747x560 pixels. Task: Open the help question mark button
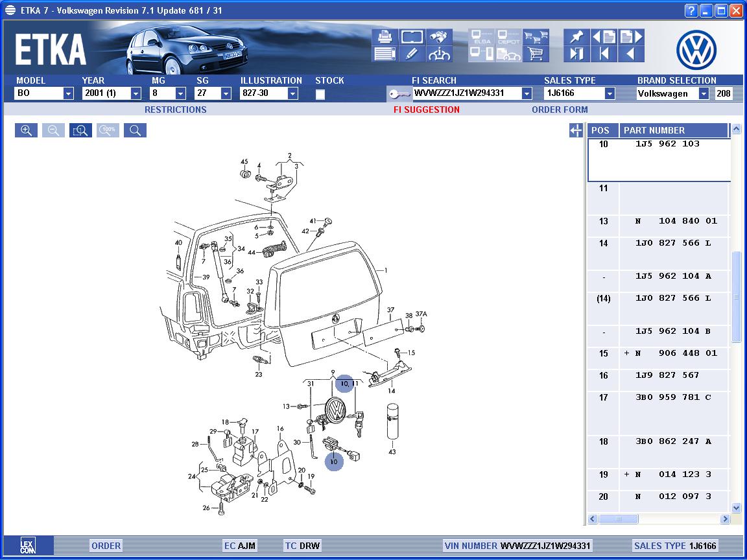click(x=691, y=10)
